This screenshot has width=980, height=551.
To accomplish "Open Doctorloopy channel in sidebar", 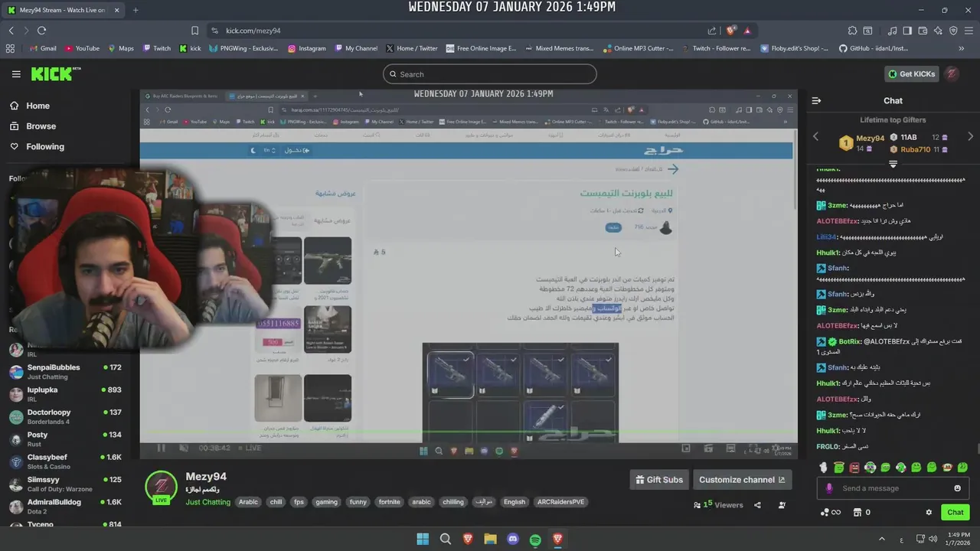I will pyautogui.click(x=65, y=417).
